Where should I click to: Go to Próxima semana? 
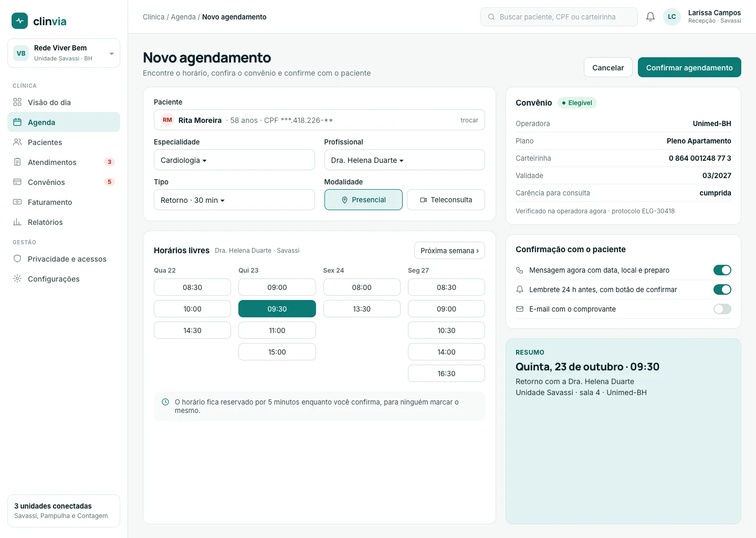[x=449, y=251]
